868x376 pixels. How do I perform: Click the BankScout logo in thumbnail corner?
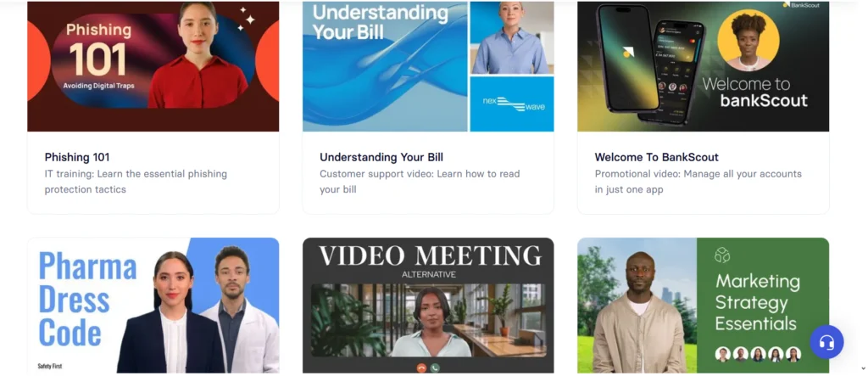click(x=801, y=5)
